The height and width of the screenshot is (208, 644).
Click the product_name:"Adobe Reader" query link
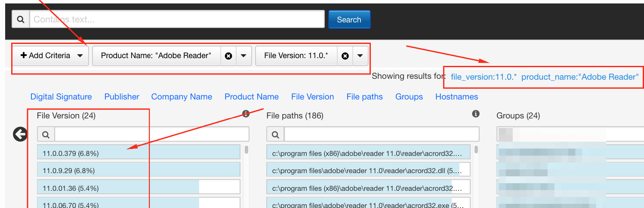tap(579, 77)
